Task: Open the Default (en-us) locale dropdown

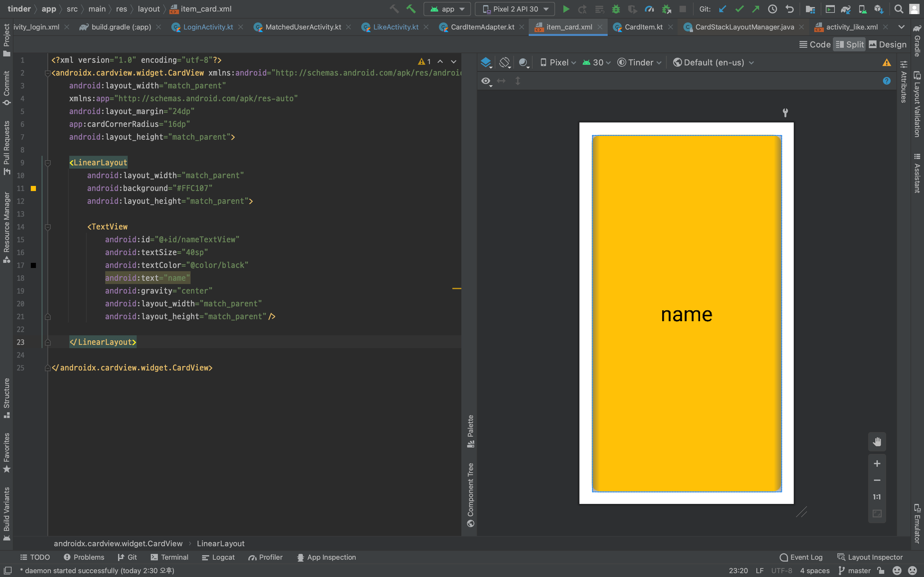Action: [713, 62]
